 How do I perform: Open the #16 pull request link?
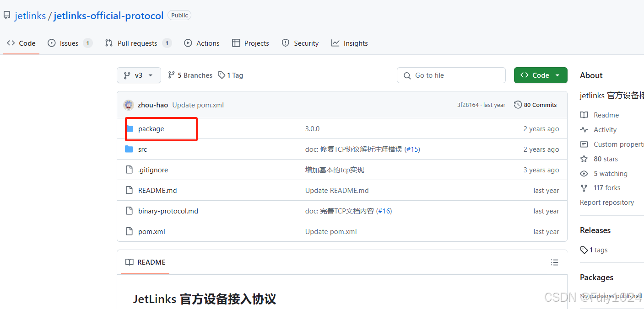point(384,211)
